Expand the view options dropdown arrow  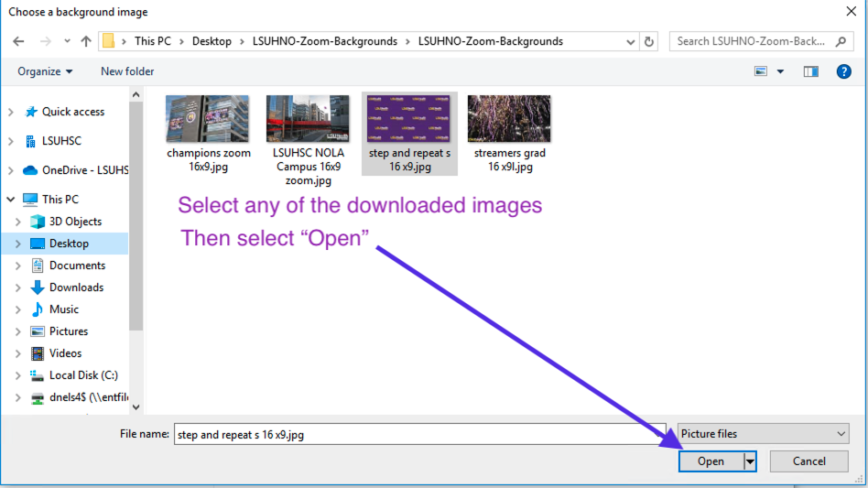click(x=781, y=71)
